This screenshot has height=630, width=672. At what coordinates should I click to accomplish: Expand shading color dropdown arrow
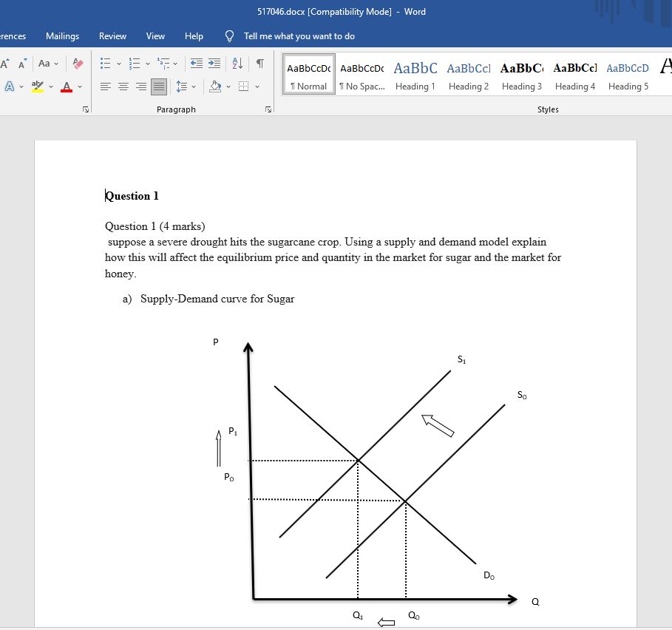click(x=228, y=87)
